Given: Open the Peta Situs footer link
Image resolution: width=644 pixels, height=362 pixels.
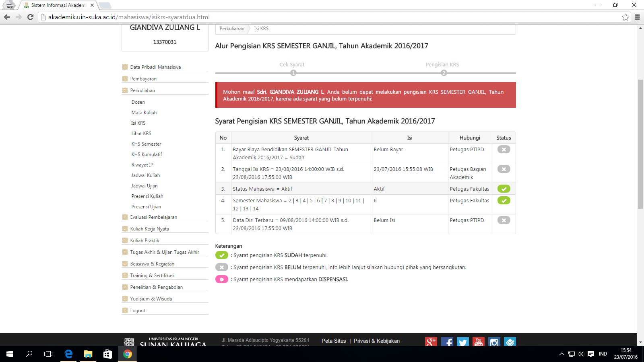Looking at the screenshot, I should pos(333,341).
